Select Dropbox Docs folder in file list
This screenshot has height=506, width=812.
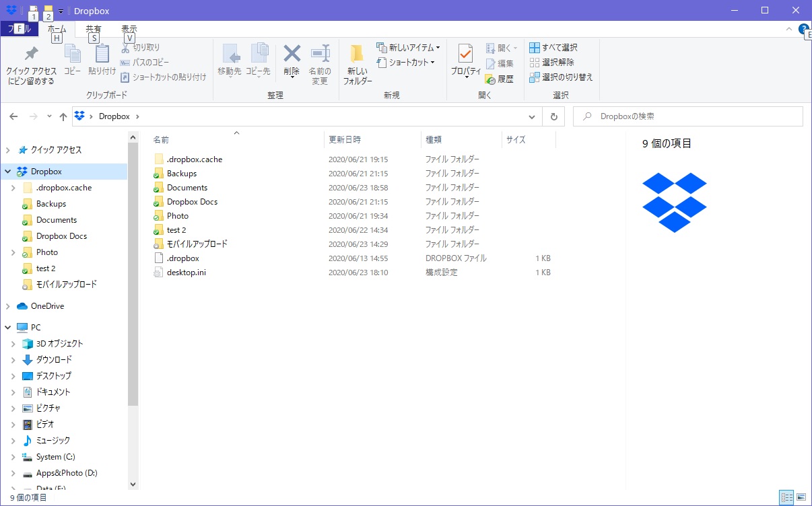point(192,202)
